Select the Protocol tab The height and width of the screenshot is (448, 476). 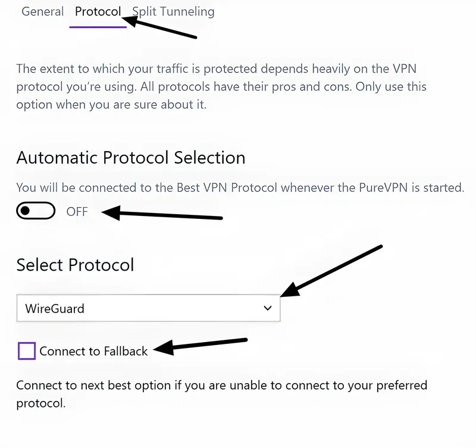pyautogui.click(x=98, y=11)
